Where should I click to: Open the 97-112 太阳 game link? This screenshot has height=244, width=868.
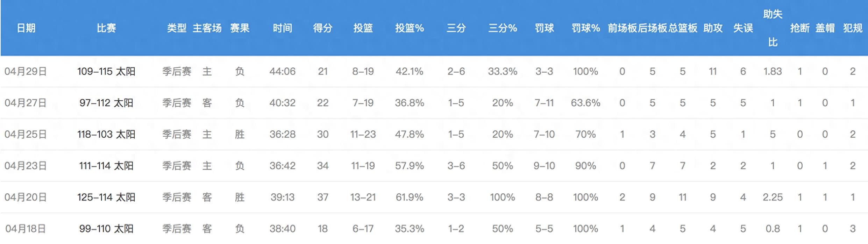[106, 103]
